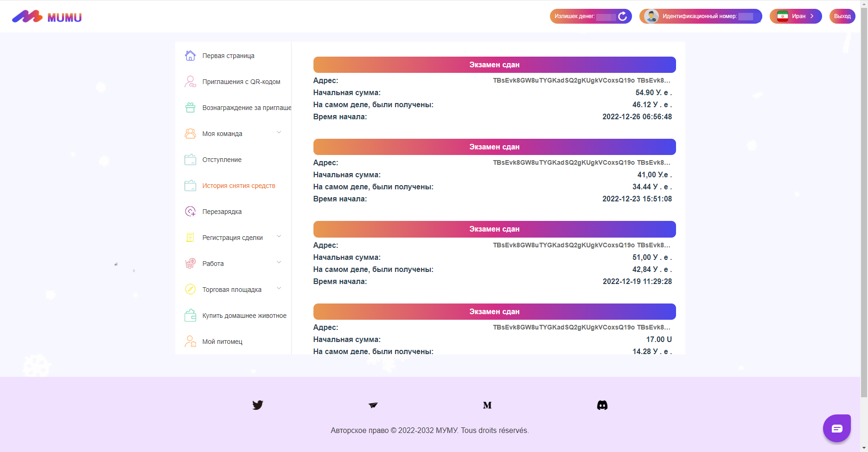Open the Иран language selector
The height and width of the screenshot is (452, 868).
796,16
